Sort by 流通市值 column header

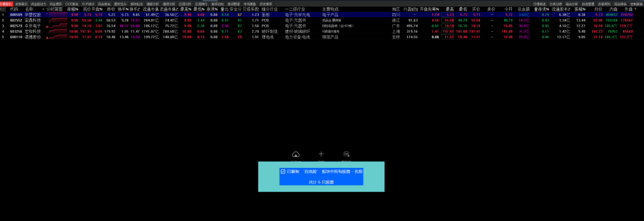(150, 8)
